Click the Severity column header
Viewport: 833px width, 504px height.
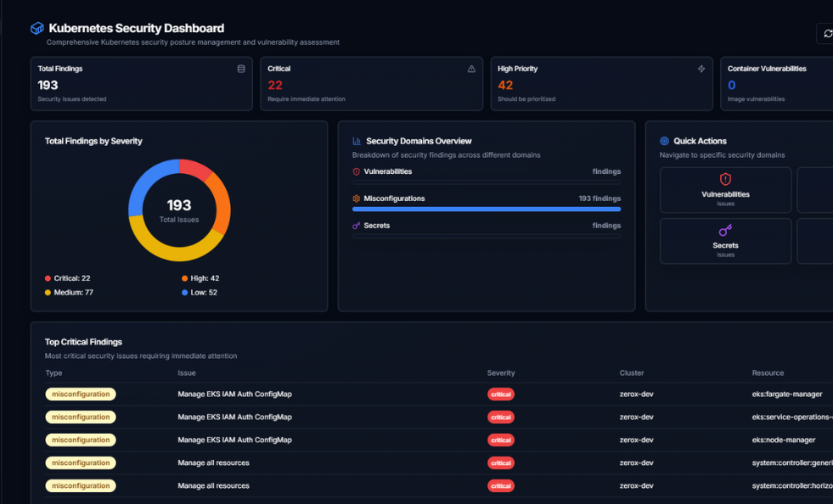pyautogui.click(x=501, y=373)
